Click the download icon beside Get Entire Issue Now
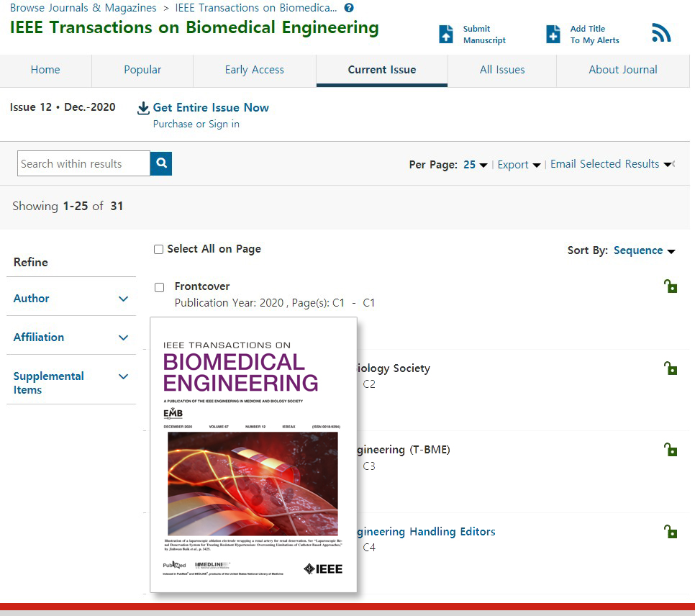The height and width of the screenshot is (616, 695). 143,107
